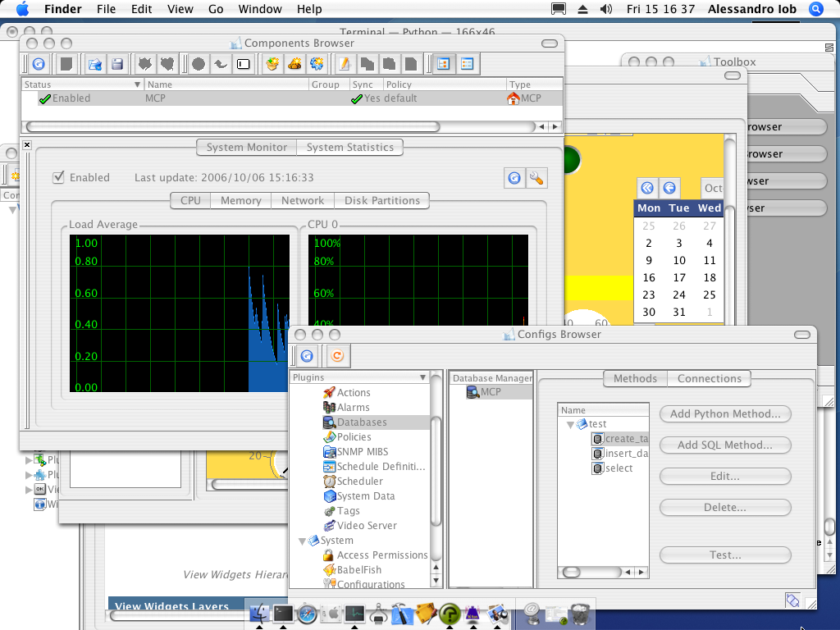
Task: Click the Add Python Method button
Action: coord(724,414)
